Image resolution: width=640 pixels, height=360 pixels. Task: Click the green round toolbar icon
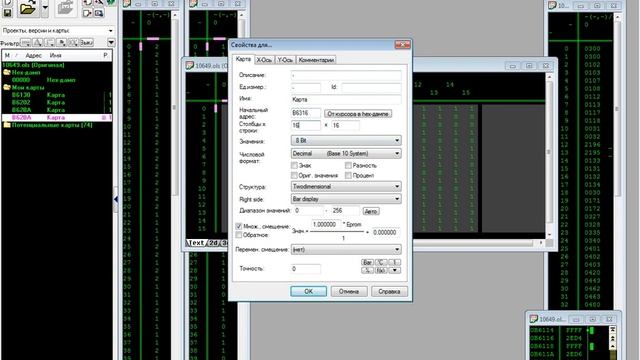pyautogui.click(x=111, y=2)
